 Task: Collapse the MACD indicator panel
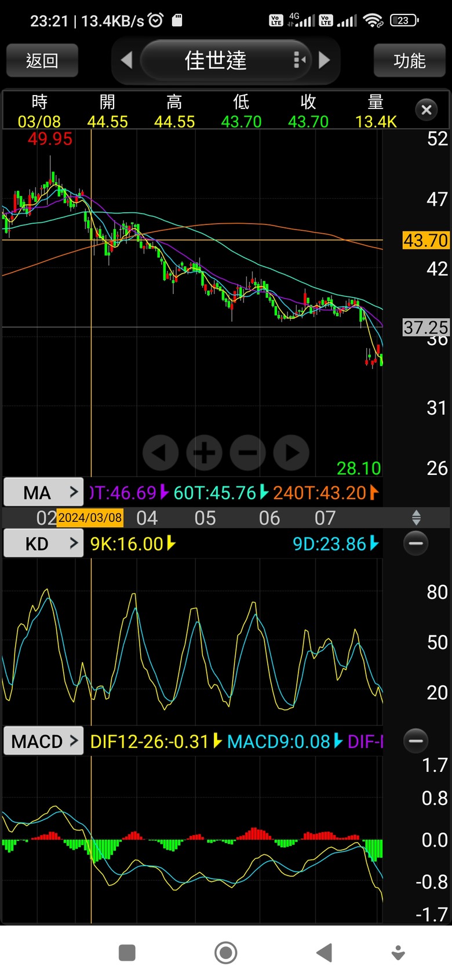click(x=415, y=741)
